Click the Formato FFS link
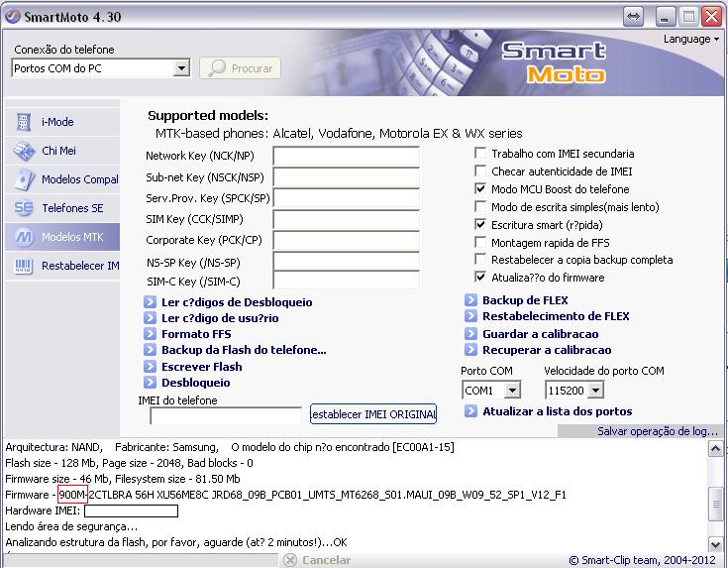The width and height of the screenshot is (728, 568). click(196, 334)
